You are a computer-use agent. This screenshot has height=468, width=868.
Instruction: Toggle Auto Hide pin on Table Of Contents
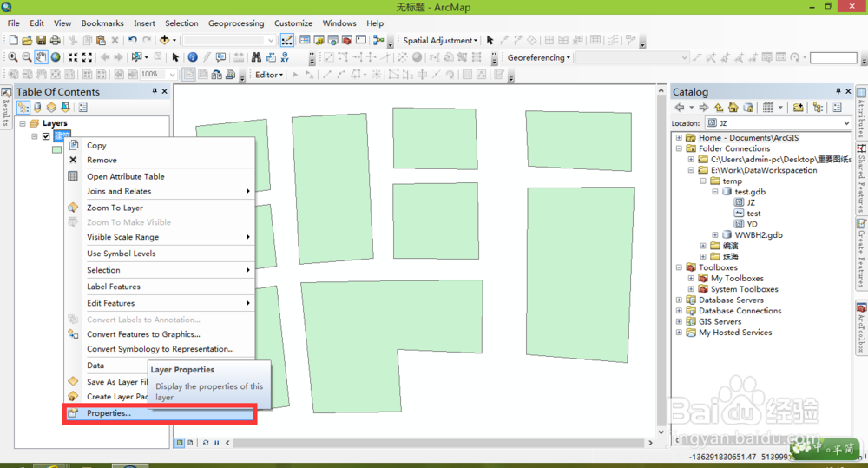click(x=155, y=91)
